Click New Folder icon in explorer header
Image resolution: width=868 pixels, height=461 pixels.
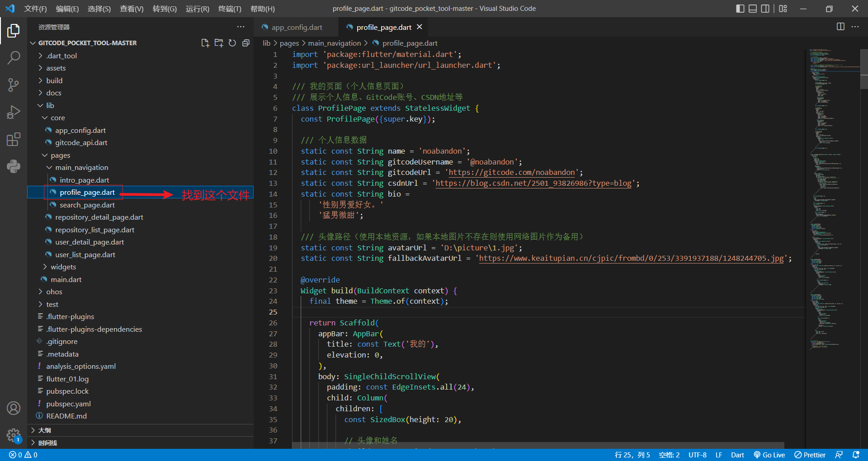(219, 43)
